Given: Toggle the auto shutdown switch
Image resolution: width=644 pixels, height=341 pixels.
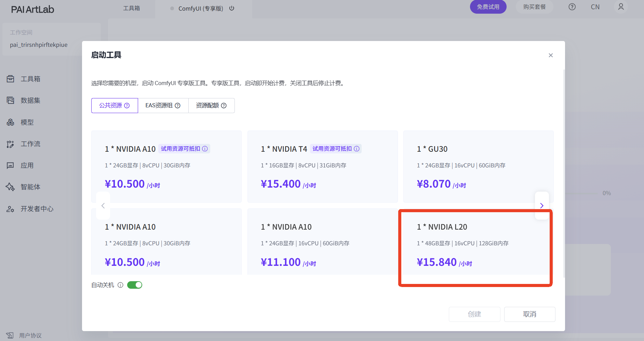Looking at the screenshot, I should coord(135,285).
